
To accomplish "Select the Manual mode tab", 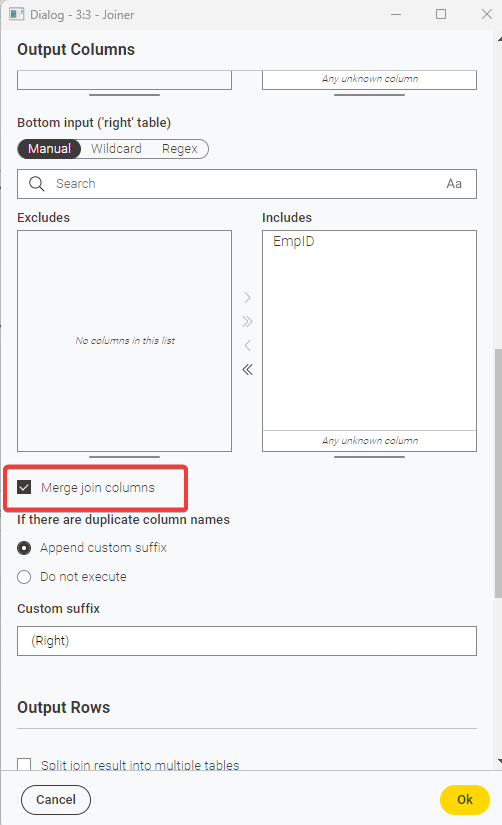I will tap(49, 149).
